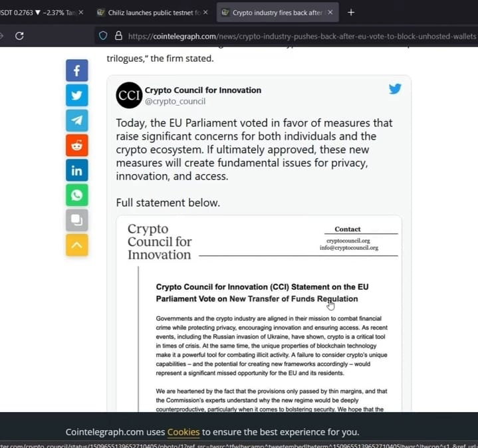The width and height of the screenshot is (478, 448).
Task: Share article on WhatsApp
Action: click(x=77, y=195)
